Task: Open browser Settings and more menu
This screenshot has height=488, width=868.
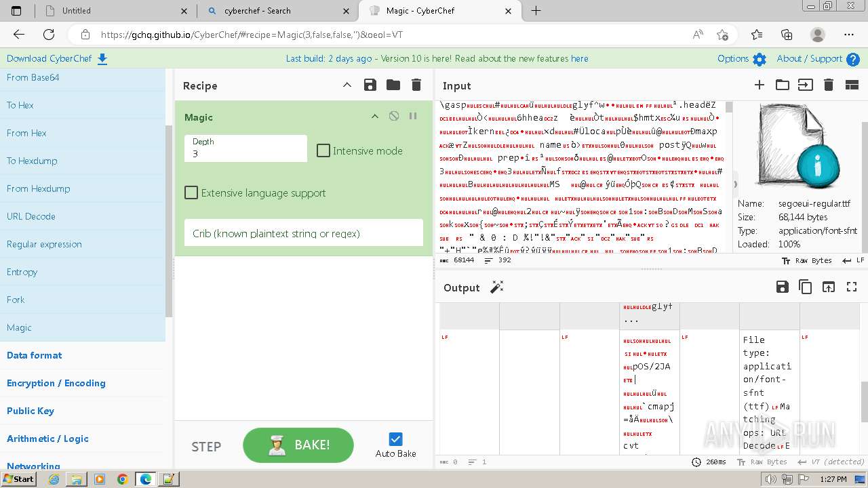Action: (x=849, y=35)
